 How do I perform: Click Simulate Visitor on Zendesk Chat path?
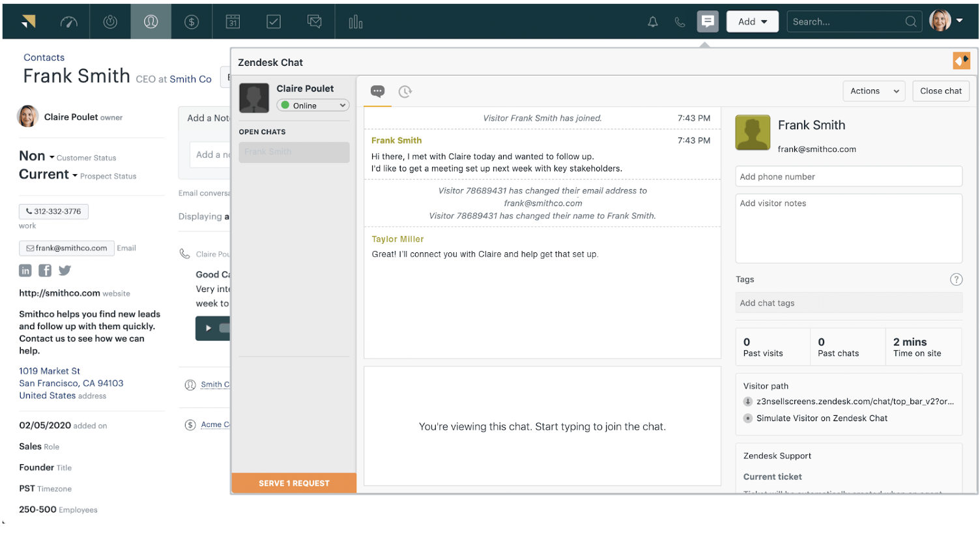click(822, 419)
